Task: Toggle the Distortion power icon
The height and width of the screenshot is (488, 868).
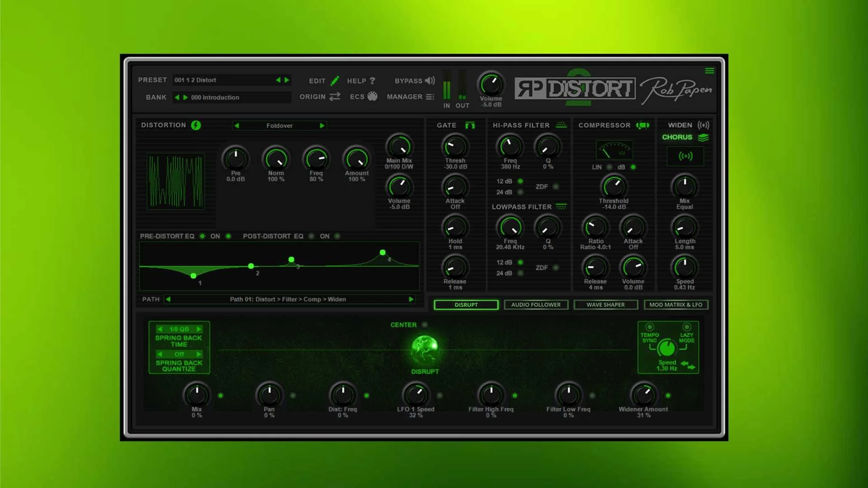Action: click(196, 125)
